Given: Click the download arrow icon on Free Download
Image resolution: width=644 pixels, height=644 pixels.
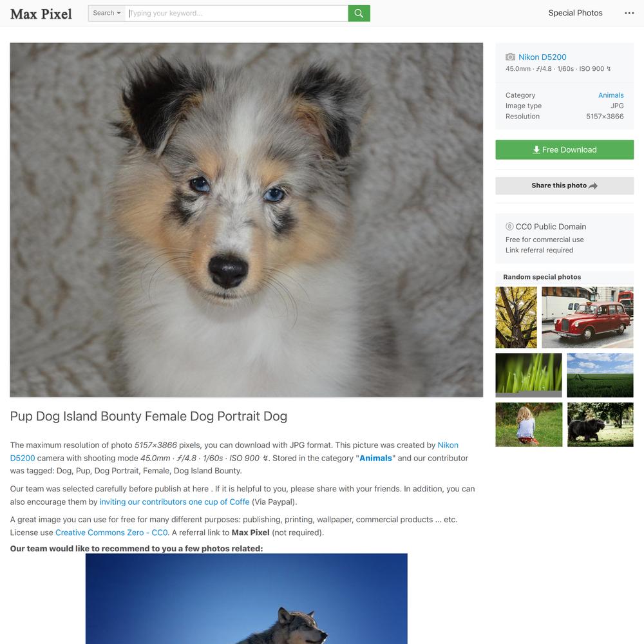Looking at the screenshot, I should tap(536, 150).
